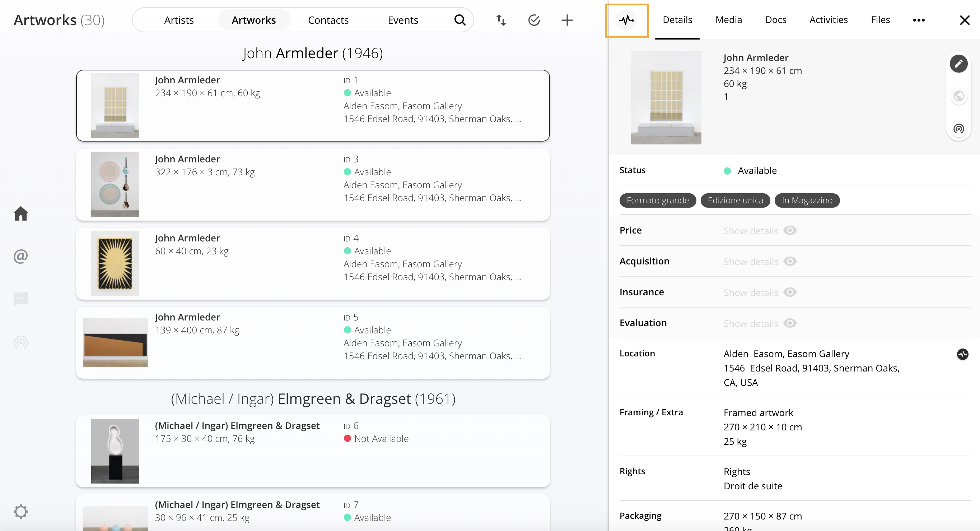The width and height of the screenshot is (980, 531).
Task: Click the pencil edit icon
Action: point(958,64)
